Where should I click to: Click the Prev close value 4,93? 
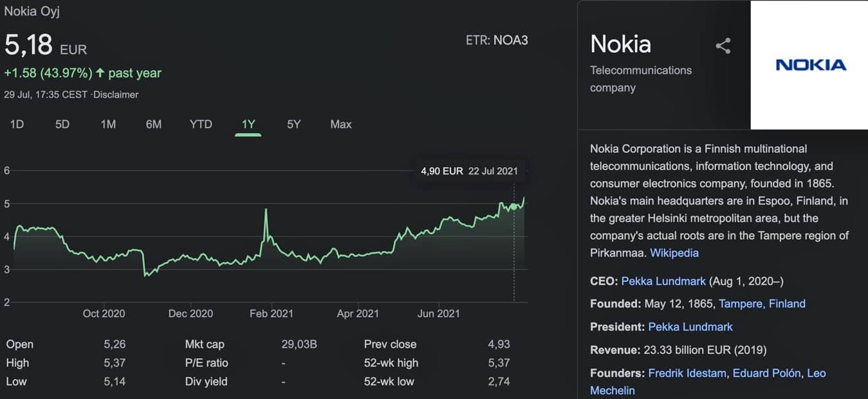(x=499, y=344)
